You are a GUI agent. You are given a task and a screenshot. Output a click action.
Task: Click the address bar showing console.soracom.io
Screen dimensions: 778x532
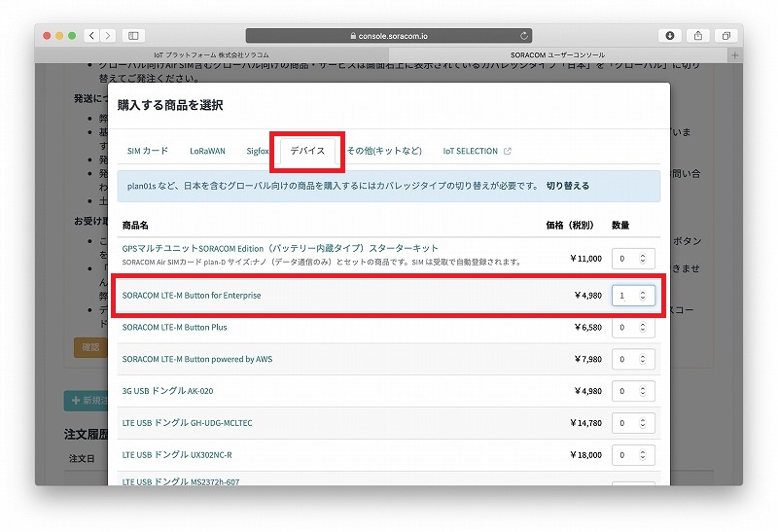coord(388,36)
